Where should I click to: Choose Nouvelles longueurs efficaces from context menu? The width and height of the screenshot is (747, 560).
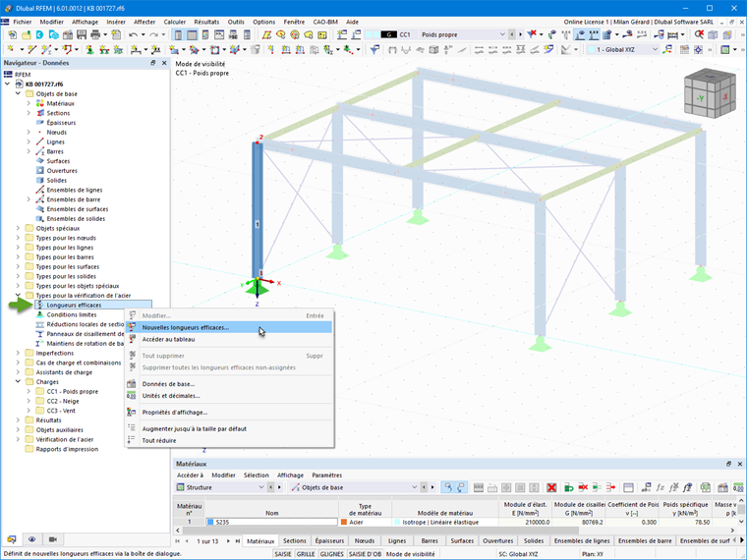229,327
